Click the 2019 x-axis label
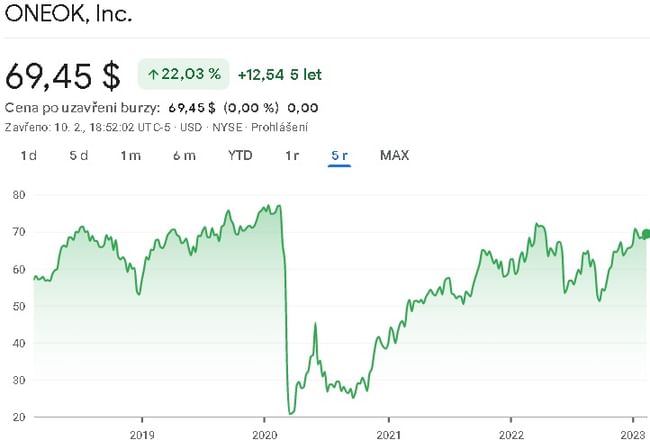 (x=142, y=436)
